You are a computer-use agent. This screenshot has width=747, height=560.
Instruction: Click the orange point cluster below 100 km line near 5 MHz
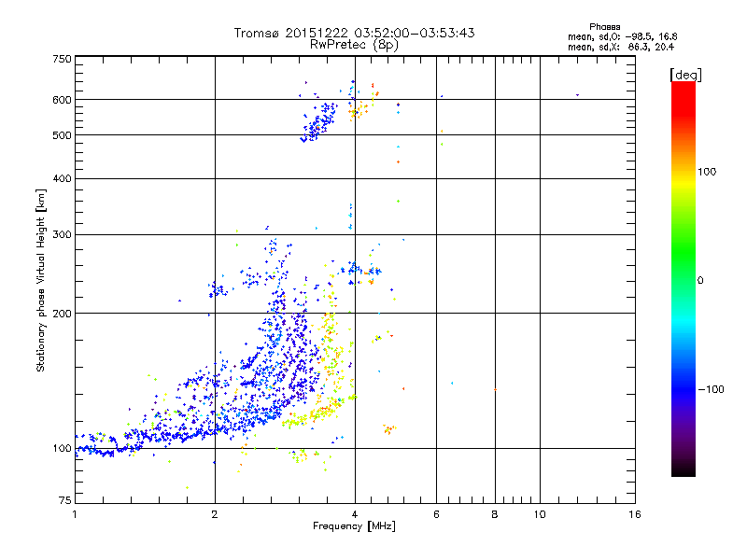[x=389, y=429]
